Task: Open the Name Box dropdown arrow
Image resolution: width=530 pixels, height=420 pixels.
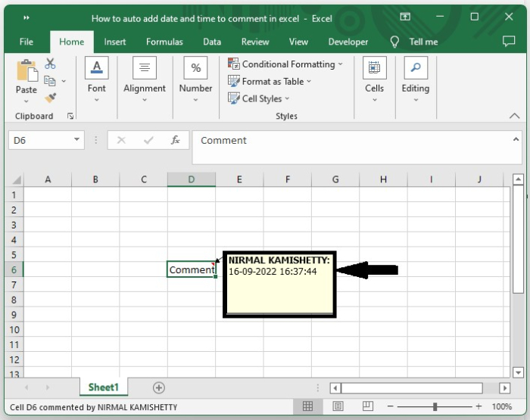Action: [x=77, y=140]
